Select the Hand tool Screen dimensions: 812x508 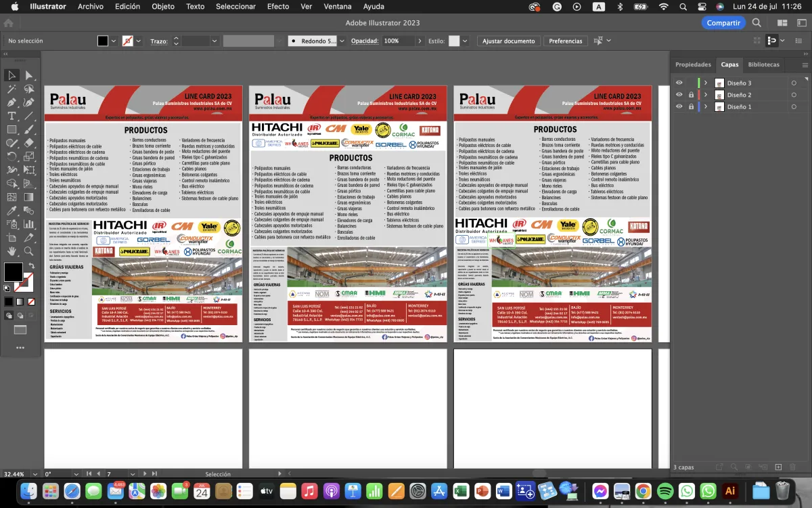coord(12,251)
